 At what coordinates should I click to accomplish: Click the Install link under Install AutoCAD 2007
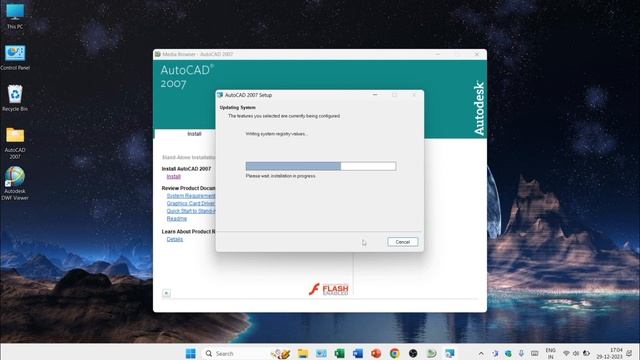pos(173,176)
